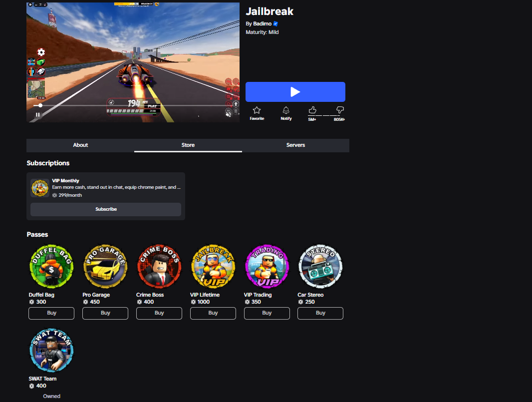
Task: Open the VIP Lifetime pass name link
Action: [205, 295]
